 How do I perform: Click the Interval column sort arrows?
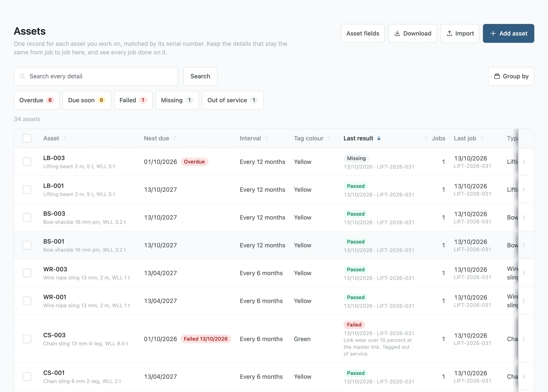pyautogui.click(x=266, y=138)
